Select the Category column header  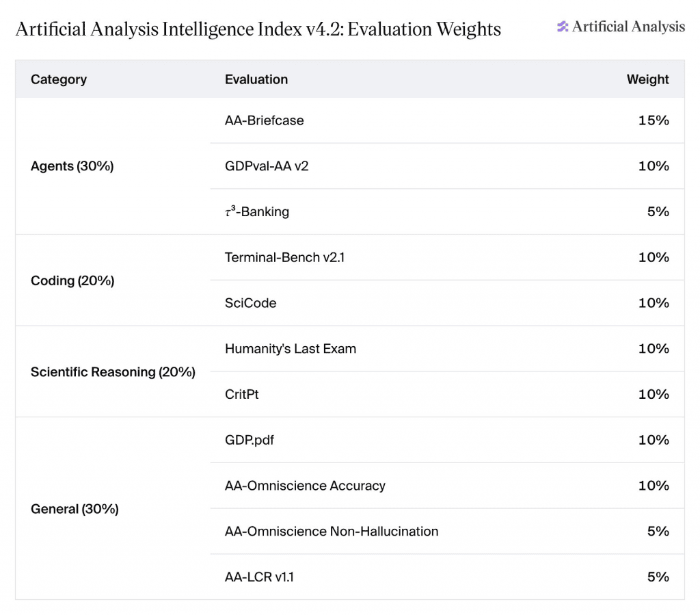tap(59, 79)
